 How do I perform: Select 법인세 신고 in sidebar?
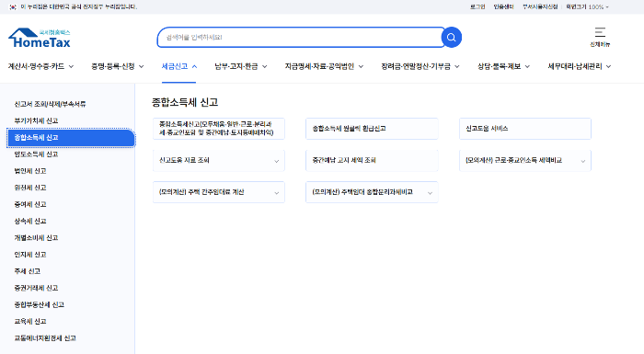30,171
